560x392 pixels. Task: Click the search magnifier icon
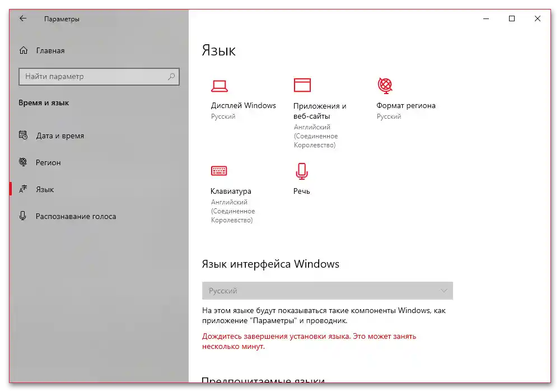171,76
